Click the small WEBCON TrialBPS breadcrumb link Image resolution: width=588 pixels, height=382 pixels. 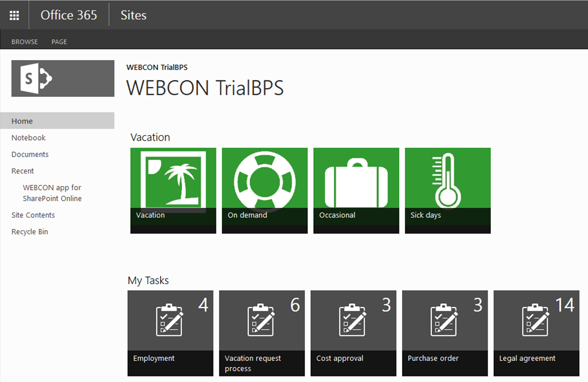[x=157, y=67]
